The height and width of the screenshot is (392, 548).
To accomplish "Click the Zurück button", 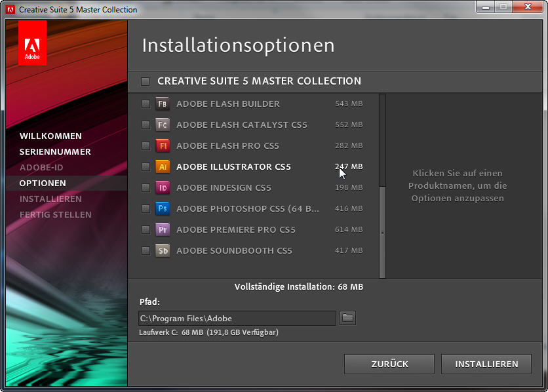I will 389,364.
